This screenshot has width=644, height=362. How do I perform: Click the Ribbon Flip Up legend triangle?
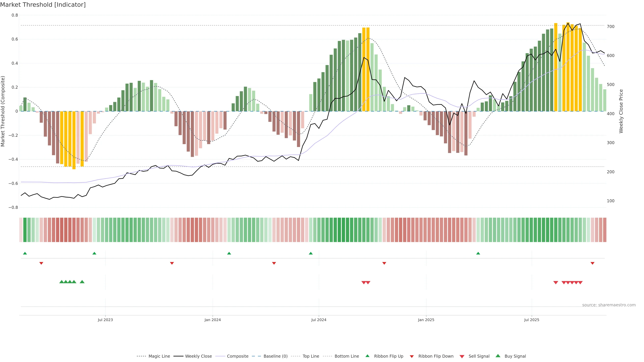click(367, 356)
